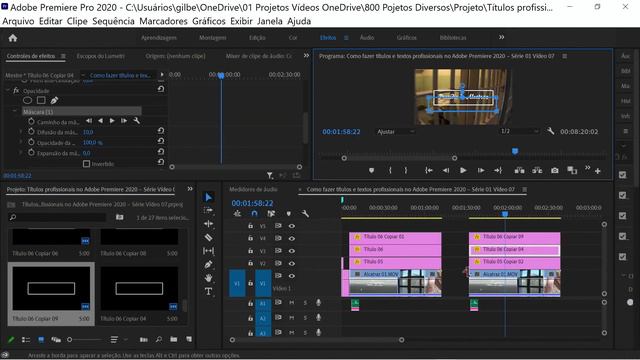Toggle Snap magnet in timeline
This screenshot has width=640, height=360.
tap(255, 213)
